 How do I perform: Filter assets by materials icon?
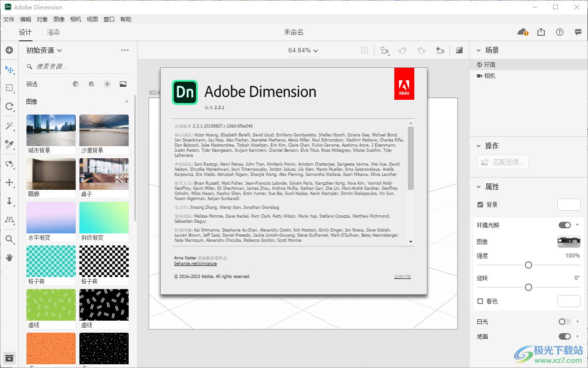coord(91,84)
